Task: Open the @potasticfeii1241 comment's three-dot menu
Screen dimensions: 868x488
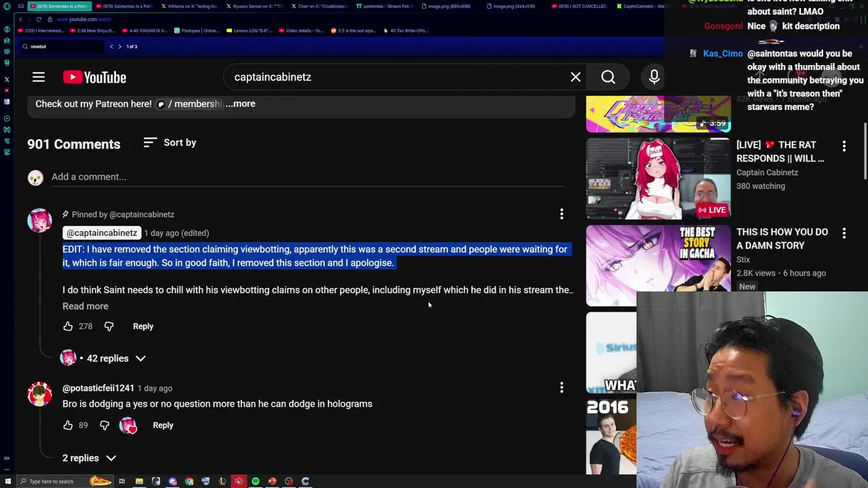Action: (561, 388)
